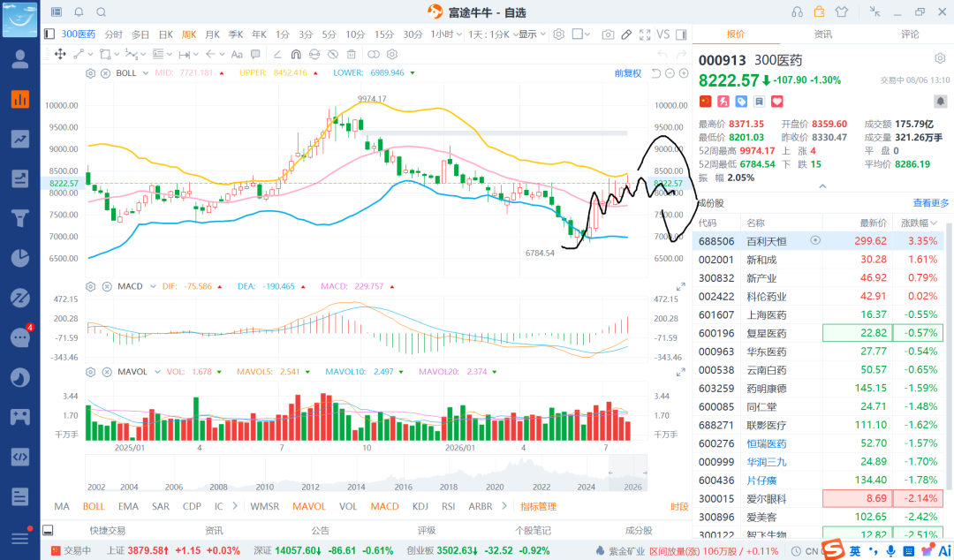Select the magnet snap drawing tool
This screenshot has height=560, width=954.
tap(296, 54)
